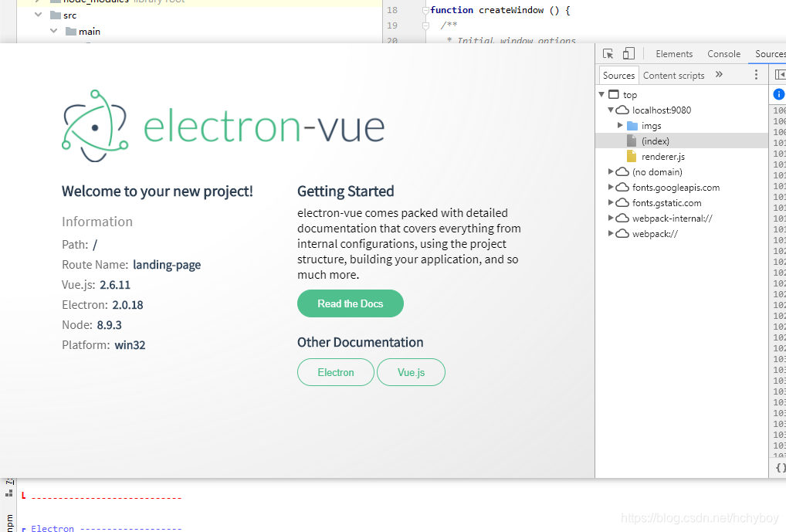Click the Platform value 'win32'

coord(130,345)
